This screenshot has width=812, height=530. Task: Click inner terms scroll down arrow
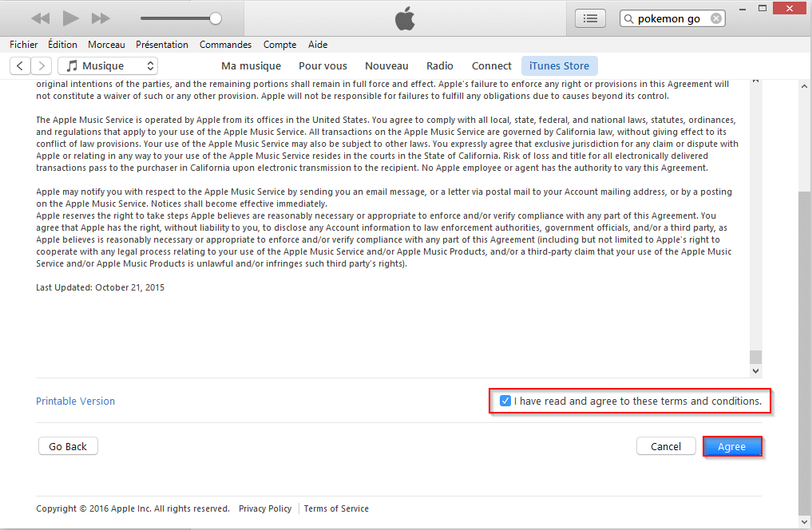[x=755, y=370]
